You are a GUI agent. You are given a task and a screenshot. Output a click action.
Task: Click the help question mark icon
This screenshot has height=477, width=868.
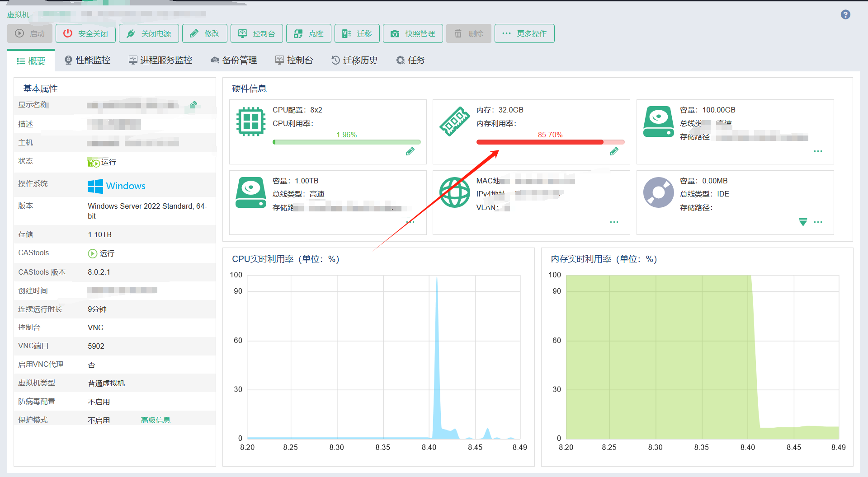[845, 14]
